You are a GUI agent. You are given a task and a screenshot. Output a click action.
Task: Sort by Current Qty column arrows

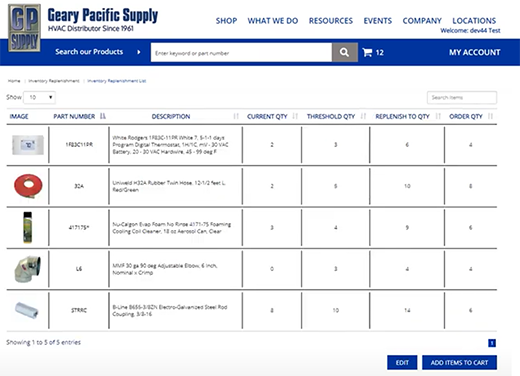pyautogui.click(x=295, y=116)
